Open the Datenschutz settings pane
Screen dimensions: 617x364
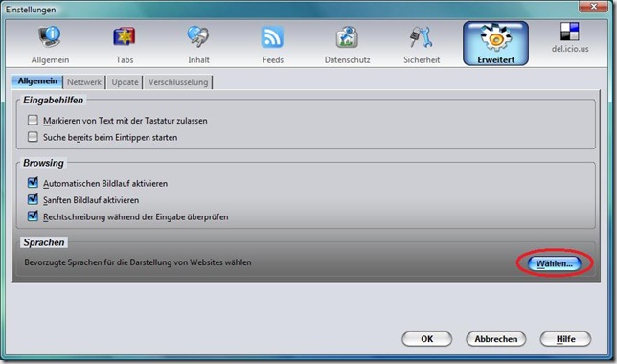pyautogui.click(x=347, y=44)
